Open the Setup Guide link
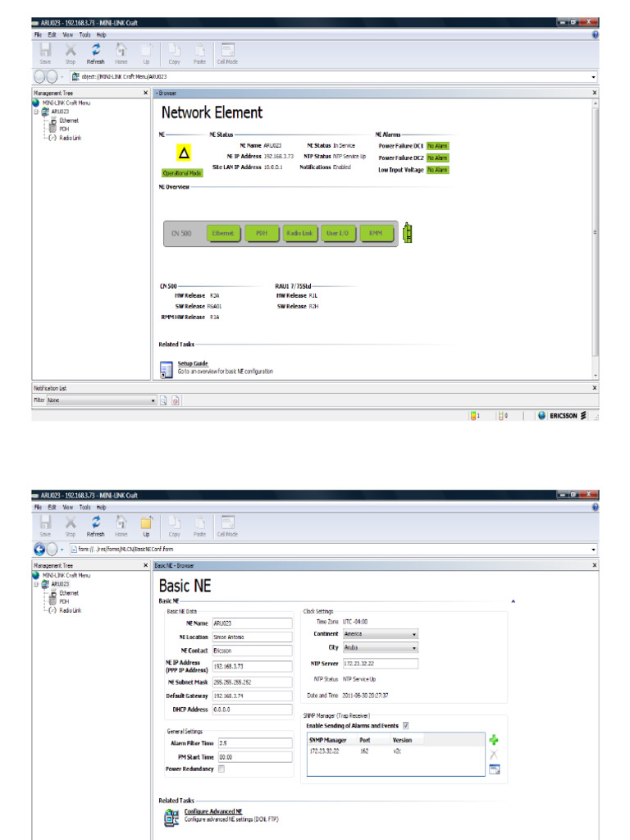The width and height of the screenshot is (630, 840). tap(193, 363)
